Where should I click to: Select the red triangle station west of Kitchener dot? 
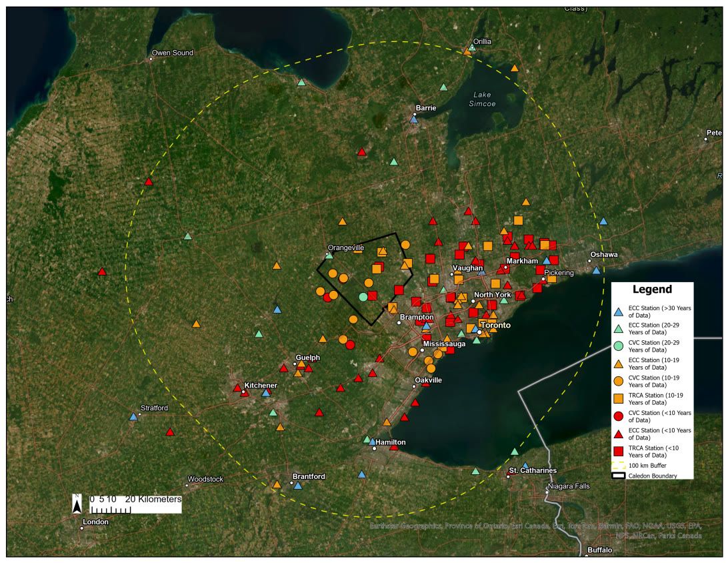(237, 388)
